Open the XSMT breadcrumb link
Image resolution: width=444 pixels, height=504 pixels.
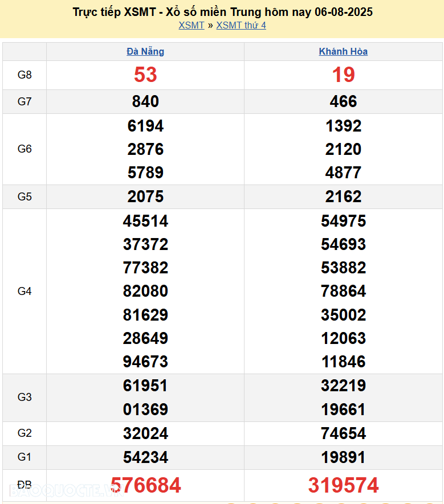click(x=191, y=25)
